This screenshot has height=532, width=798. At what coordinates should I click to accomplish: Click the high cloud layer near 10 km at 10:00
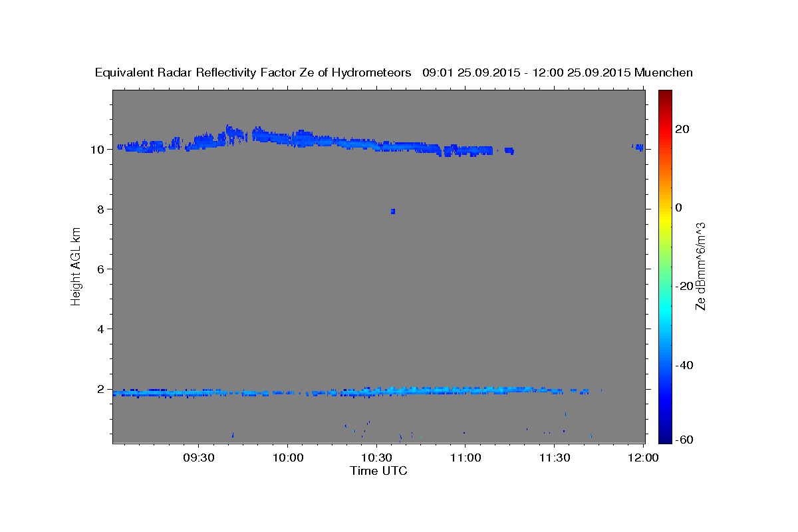(288, 138)
